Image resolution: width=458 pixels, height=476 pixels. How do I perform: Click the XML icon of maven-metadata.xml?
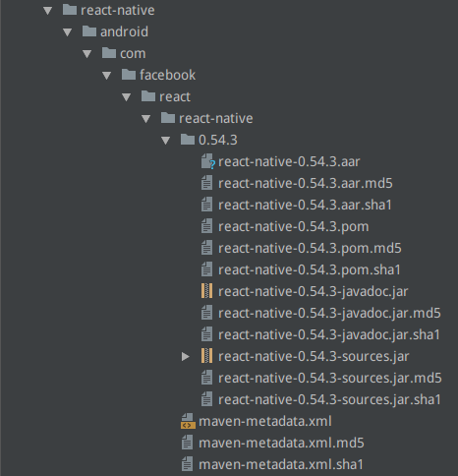[188, 421]
